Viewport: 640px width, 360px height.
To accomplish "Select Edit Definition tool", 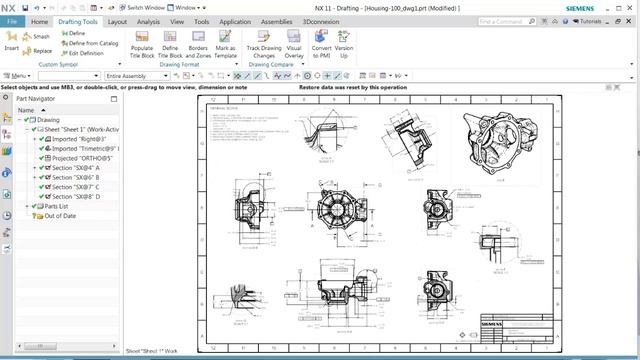I will pos(82,53).
